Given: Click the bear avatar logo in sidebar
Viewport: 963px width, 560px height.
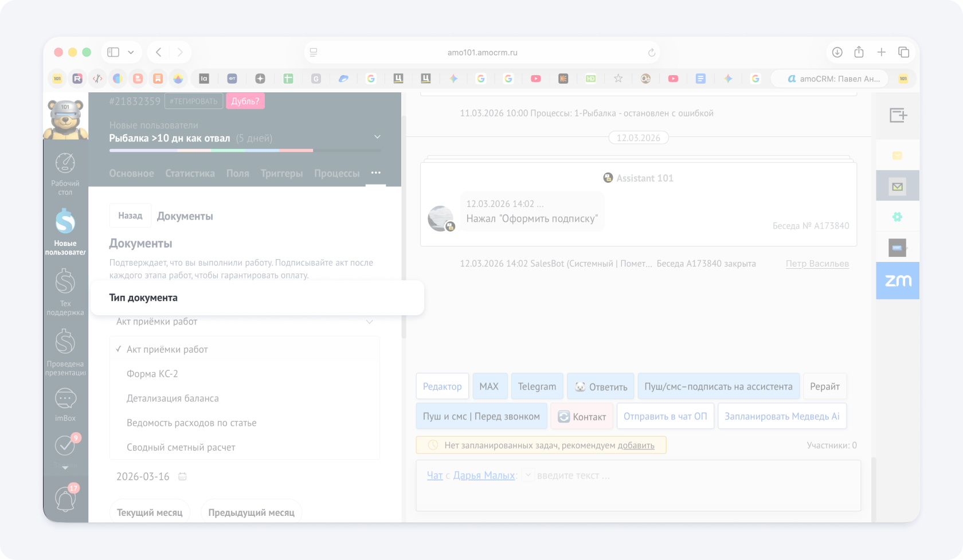Looking at the screenshot, I should (65, 118).
